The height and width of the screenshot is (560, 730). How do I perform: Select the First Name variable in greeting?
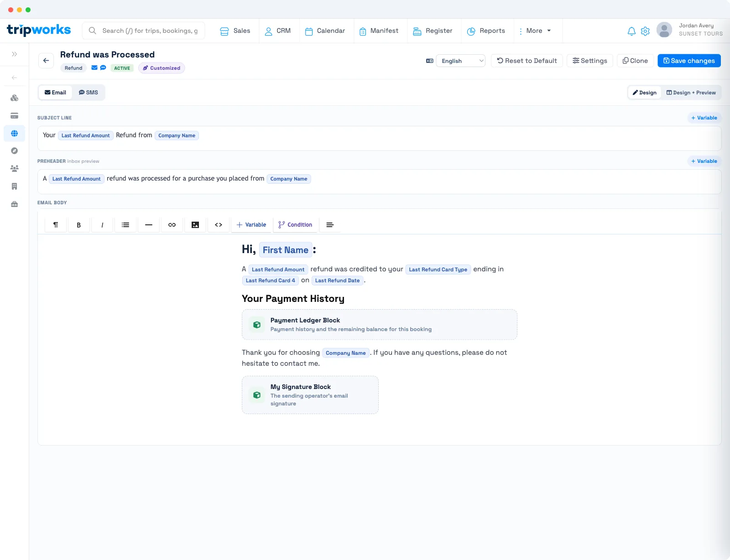pos(286,250)
